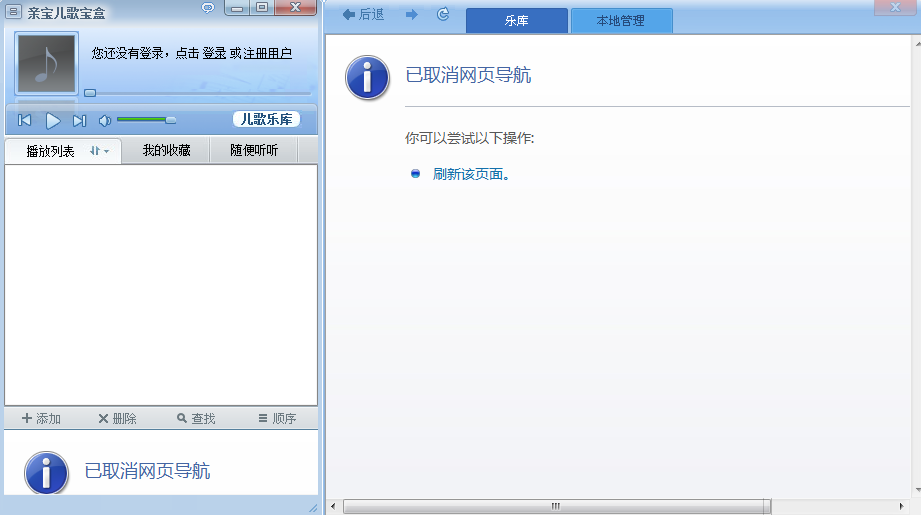The width and height of the screenshot is (921, 515).
Task: Click the horizontal scrollbar left arrow
Action: coord(333,506)
